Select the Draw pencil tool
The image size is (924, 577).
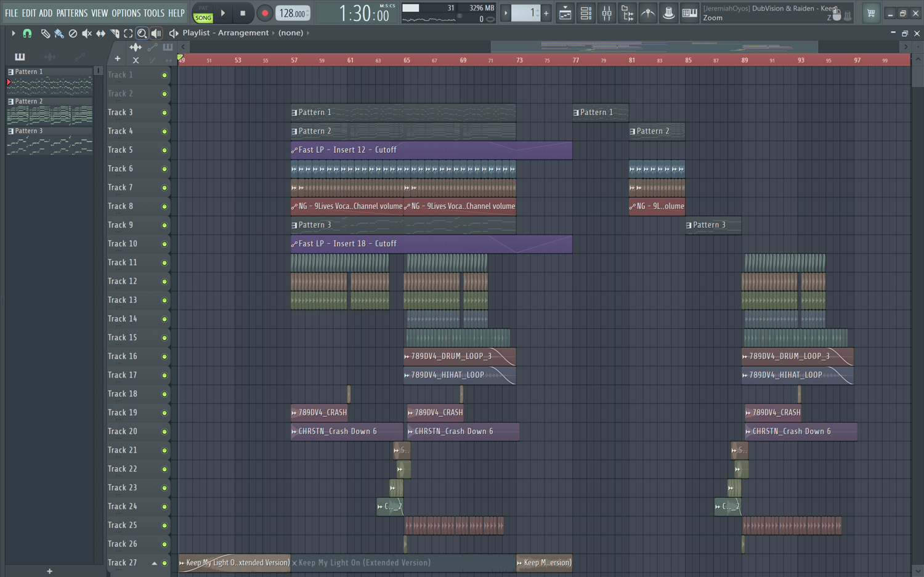tap(45, 33)
